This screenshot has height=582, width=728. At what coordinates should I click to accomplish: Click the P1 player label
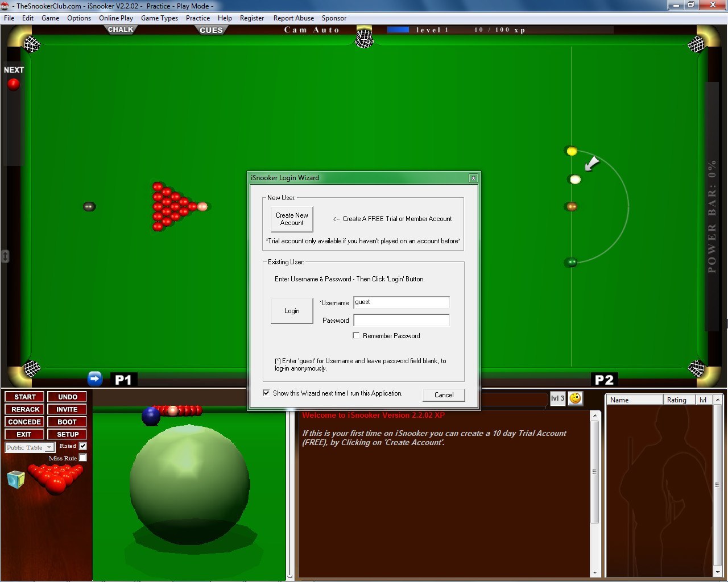(123, 380)
